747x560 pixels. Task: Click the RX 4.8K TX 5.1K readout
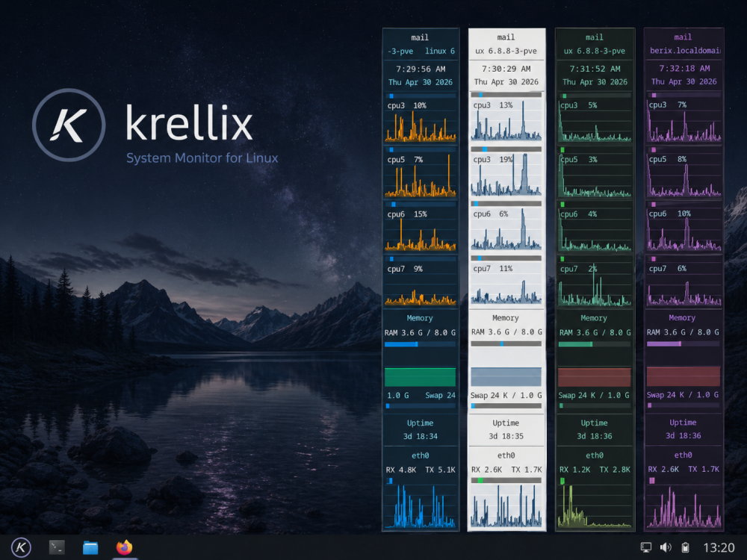coord(421,470)
